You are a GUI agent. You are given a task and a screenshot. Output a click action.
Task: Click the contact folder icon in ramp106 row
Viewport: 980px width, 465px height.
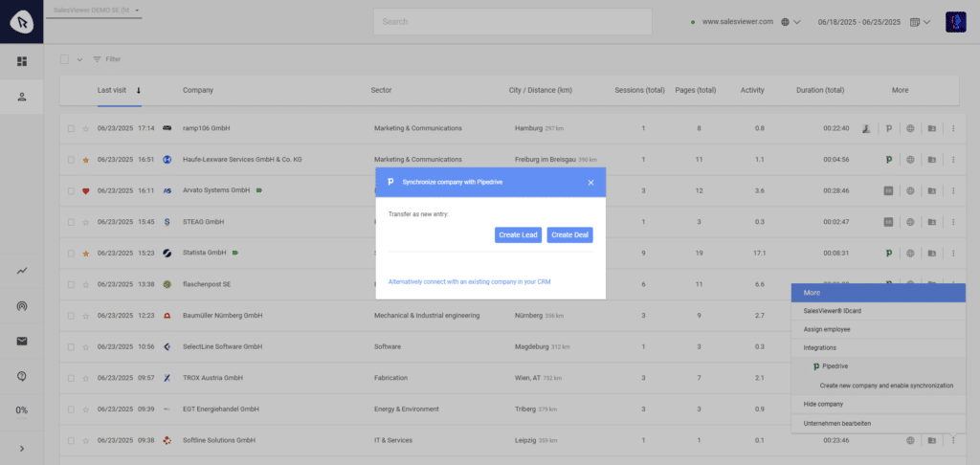pos(932,128)
